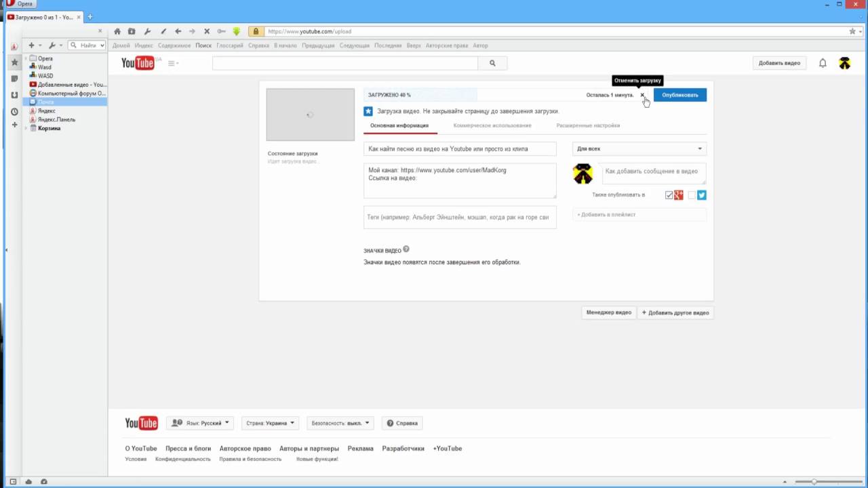Open the Bookmarks star sidebar panel
The image size is (868, 488).
[14, 62]
